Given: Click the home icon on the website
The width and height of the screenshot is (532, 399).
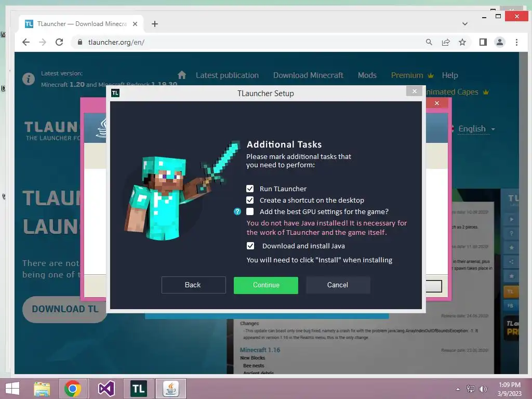Looking at the screenshot, I should (x=182, y=75).
